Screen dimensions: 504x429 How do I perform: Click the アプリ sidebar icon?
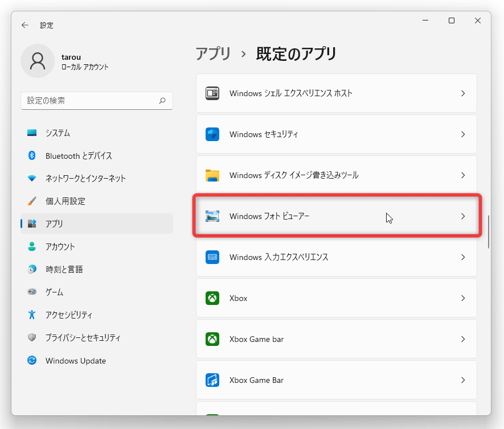[32, 224]
